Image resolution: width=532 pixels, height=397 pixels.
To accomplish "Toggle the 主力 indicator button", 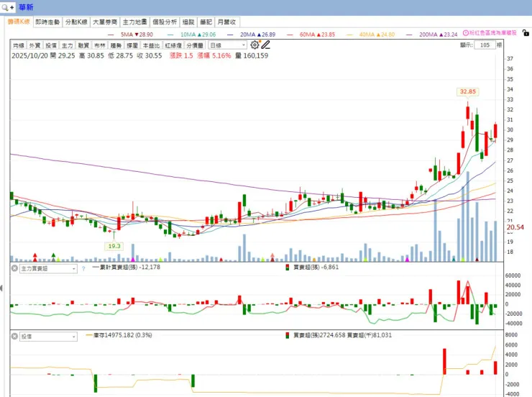I will (67, 45).
